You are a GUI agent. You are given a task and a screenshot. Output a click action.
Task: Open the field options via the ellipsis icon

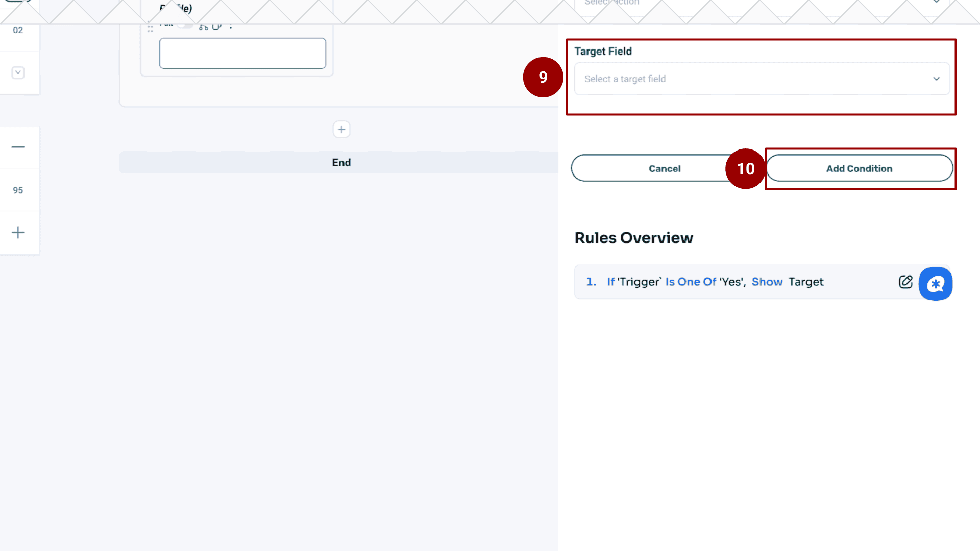pos(231,26)
